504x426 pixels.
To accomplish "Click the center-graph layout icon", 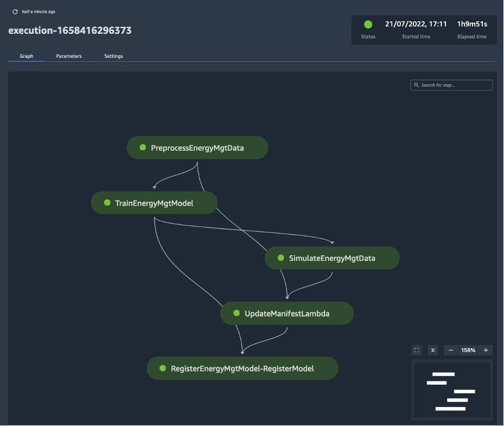I will [433, 350].
